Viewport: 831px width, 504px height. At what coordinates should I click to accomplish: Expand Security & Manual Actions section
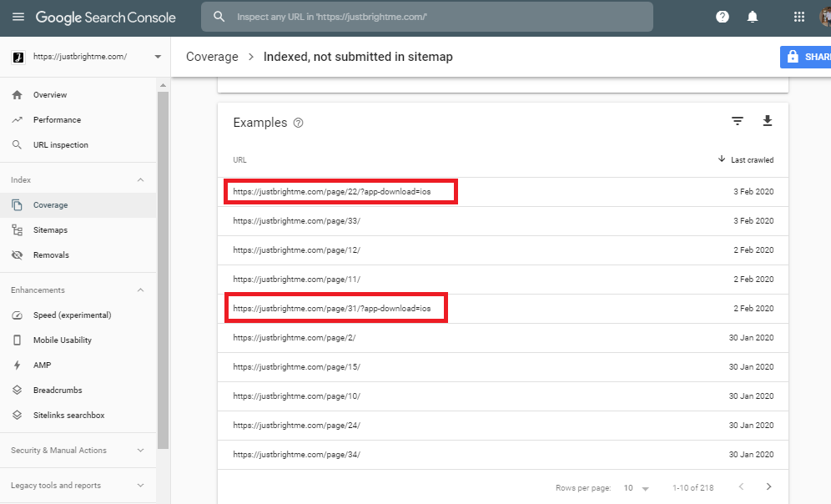(140, 451)
